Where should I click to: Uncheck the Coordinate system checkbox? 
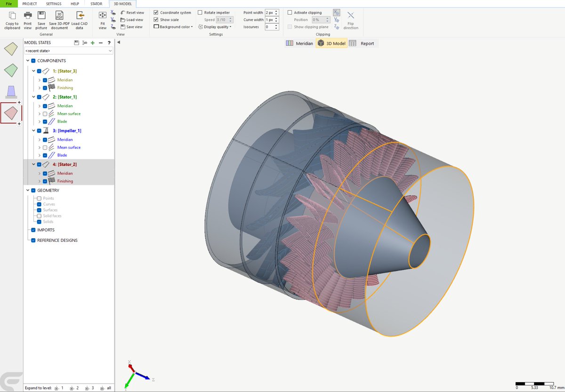(x=156, y=13)
